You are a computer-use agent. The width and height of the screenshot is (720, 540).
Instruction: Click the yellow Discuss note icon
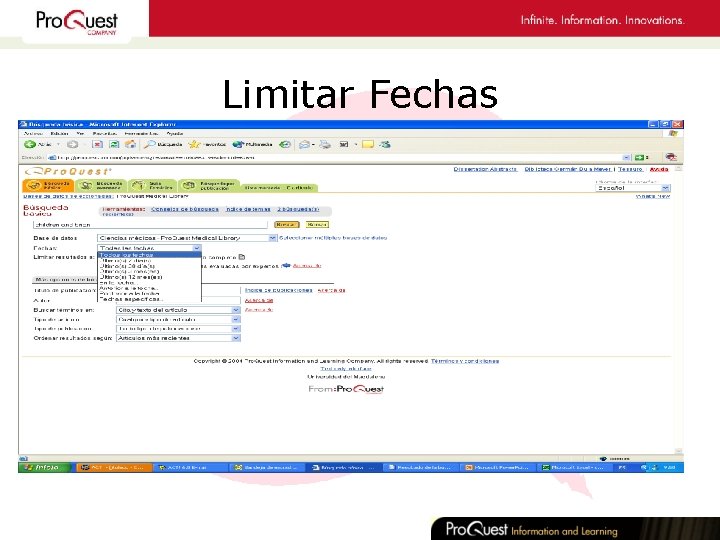tap(368, 145)
